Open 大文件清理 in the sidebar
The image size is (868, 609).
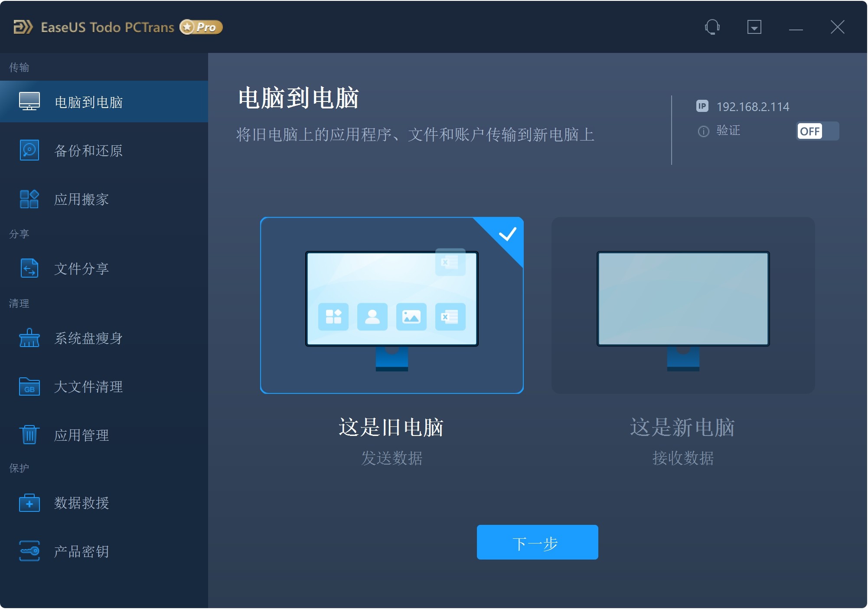(104, 386)
